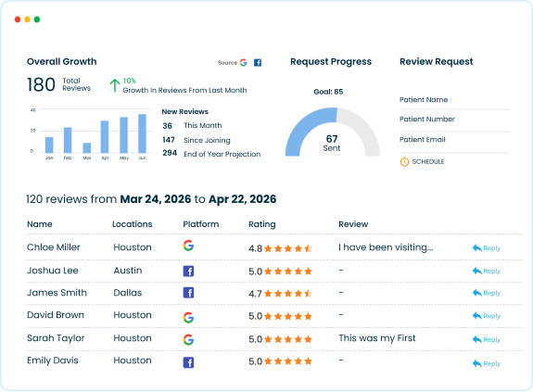Open the 'This was my First' review
533x392 pixels.
pos(377,338)
